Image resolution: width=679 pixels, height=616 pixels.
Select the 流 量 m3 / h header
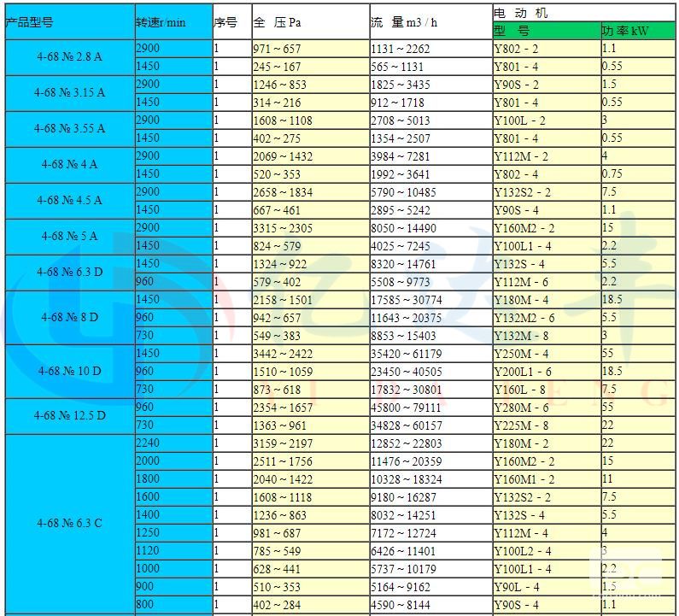[429, 22]
